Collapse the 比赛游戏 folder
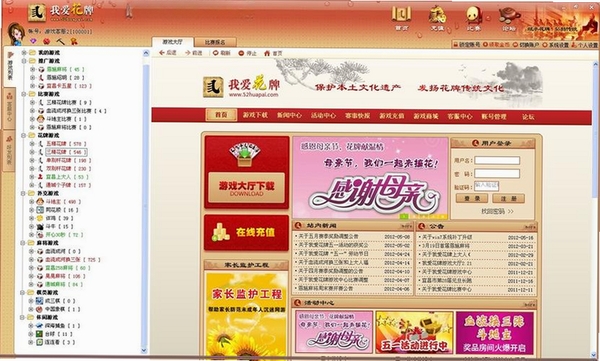This screenshot has width=600, height=361. coord(24,94)
